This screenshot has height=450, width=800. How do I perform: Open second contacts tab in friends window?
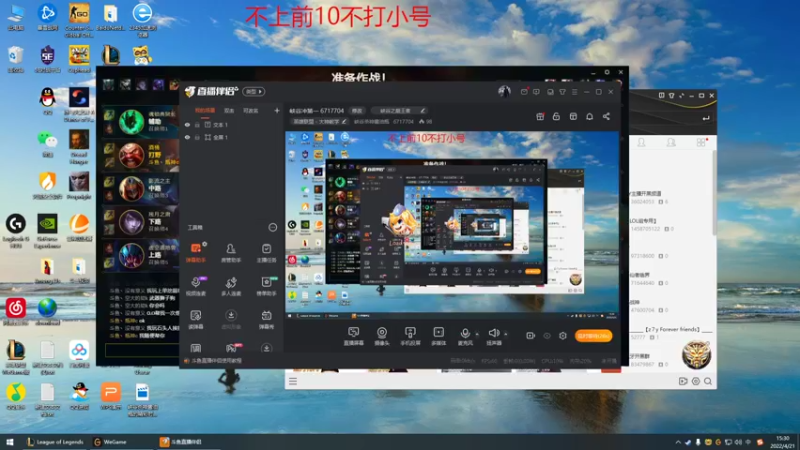pos(671,142)
